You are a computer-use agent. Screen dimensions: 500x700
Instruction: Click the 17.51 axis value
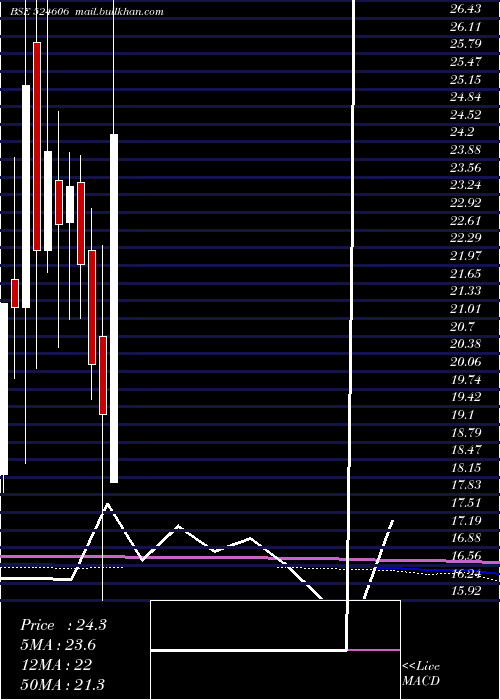465,503
